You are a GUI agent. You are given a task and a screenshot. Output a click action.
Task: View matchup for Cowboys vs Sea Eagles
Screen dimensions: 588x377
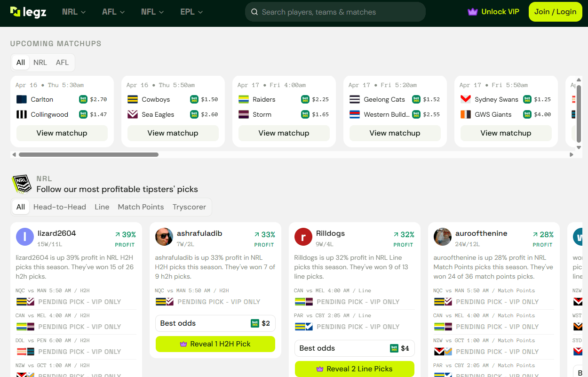point(173,133)
